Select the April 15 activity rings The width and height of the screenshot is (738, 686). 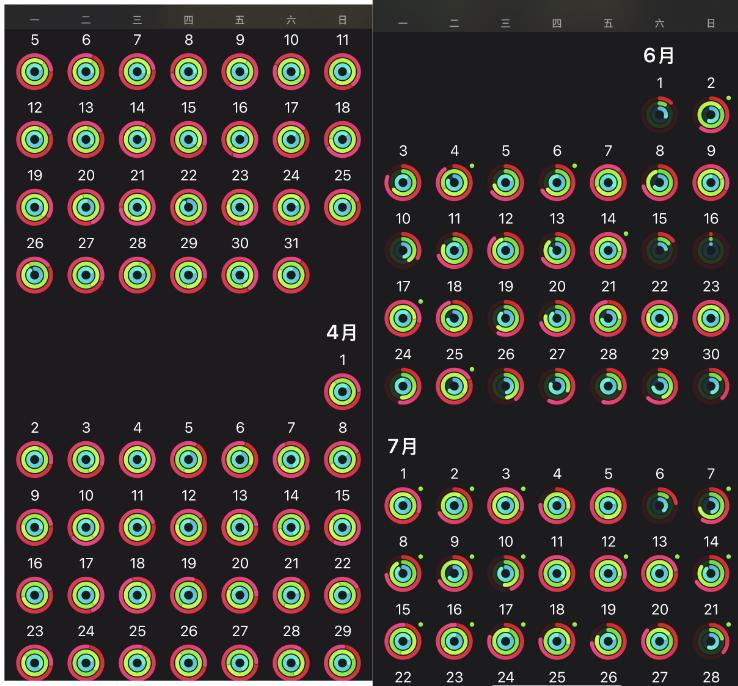click(x=342, y=527)
